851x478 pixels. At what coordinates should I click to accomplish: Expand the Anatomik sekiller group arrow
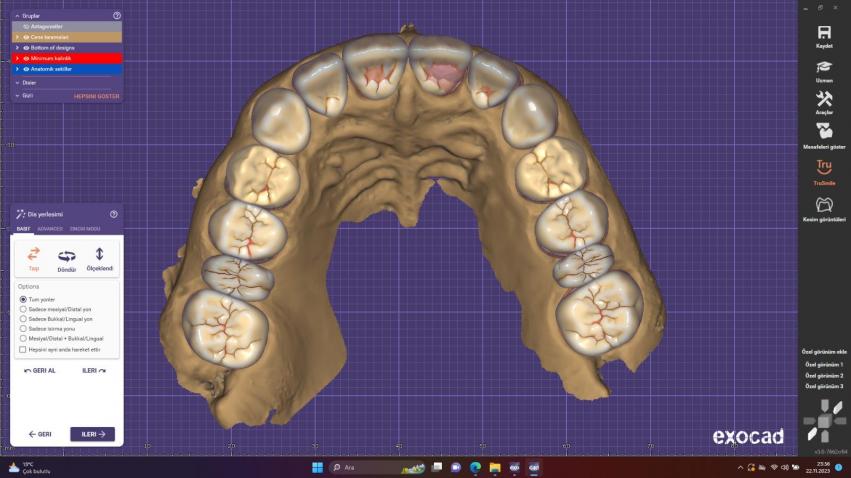coord(17,69)
